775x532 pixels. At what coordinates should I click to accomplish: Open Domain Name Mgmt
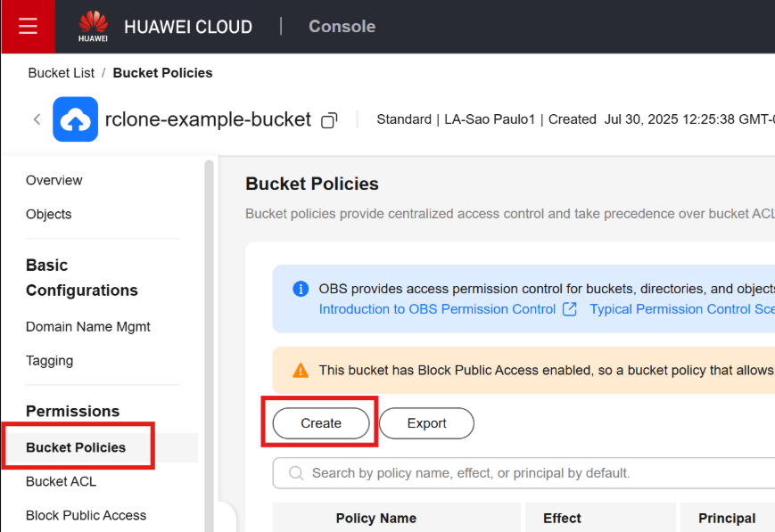point(87,326)
